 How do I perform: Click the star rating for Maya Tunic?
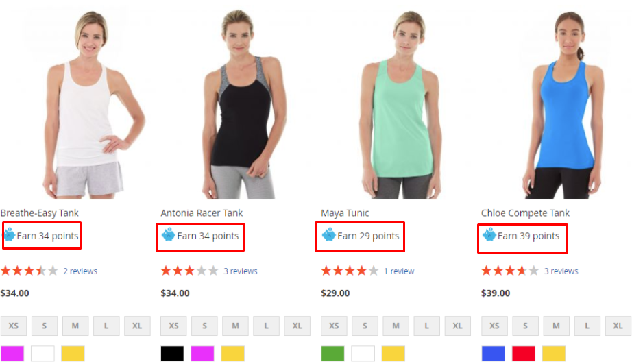pyautogui.click(x=350, y=271)
